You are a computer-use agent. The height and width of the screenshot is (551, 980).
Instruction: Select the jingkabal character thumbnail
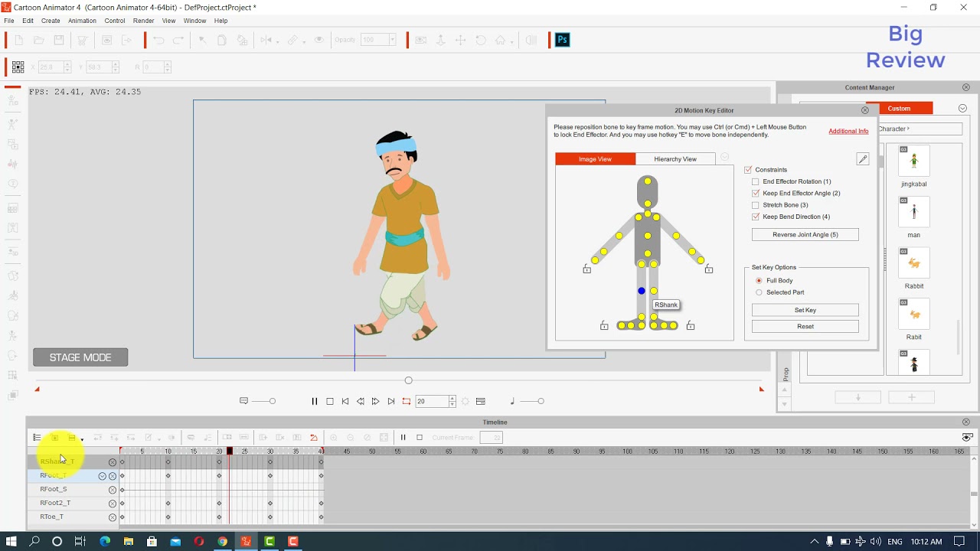click(914, 161)
